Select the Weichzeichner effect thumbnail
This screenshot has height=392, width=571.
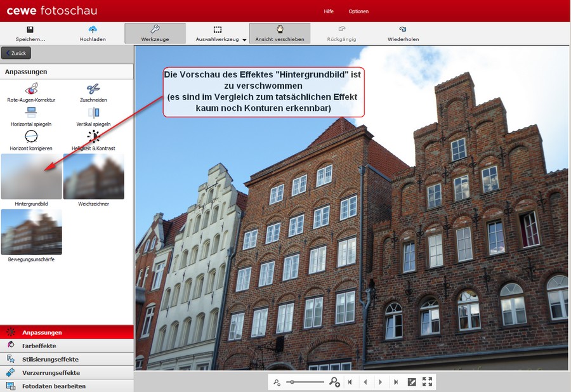93,176
